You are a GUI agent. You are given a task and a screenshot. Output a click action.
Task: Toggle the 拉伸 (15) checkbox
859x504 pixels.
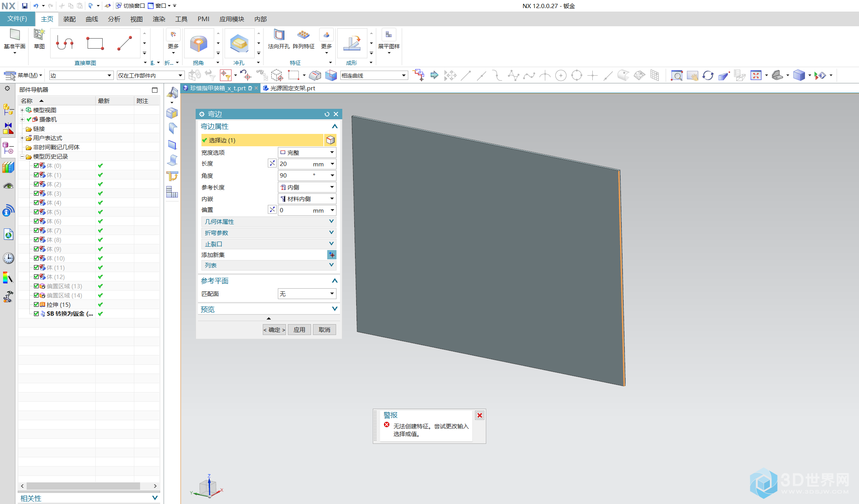coord(36,304)
